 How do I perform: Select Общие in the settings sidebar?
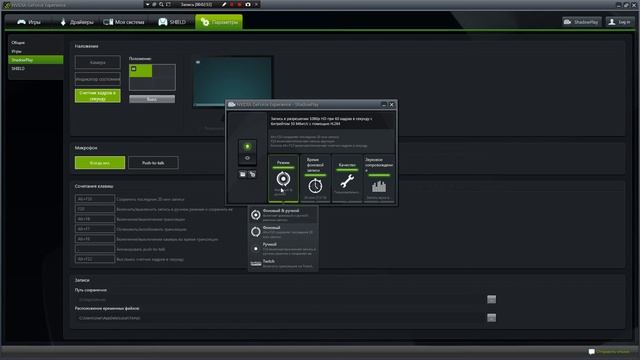point(18,42)
